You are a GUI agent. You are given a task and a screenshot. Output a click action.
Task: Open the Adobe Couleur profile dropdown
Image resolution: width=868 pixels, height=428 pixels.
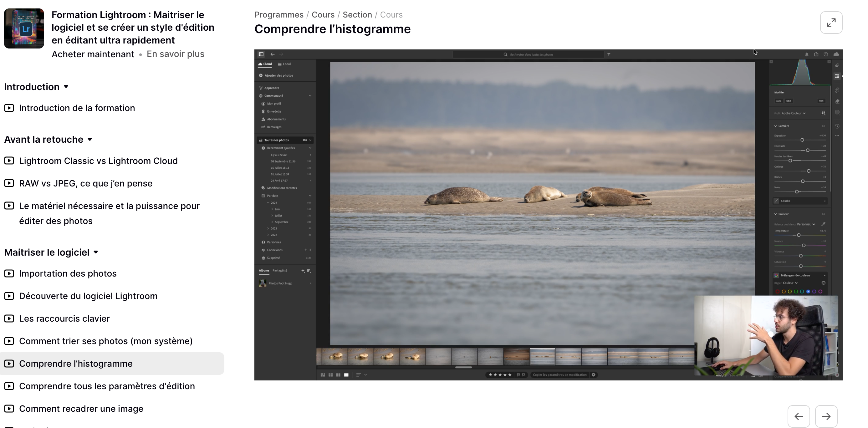(x=793, y=113)
